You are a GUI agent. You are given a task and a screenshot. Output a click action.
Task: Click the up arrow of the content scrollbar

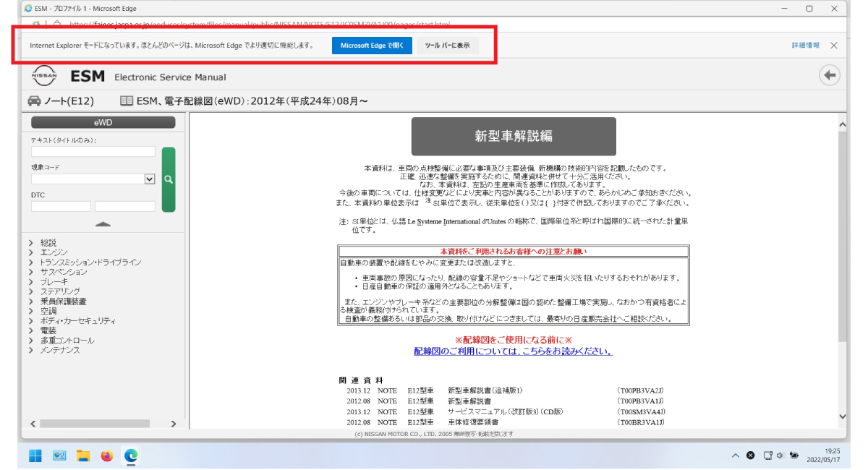pos(842,126)
